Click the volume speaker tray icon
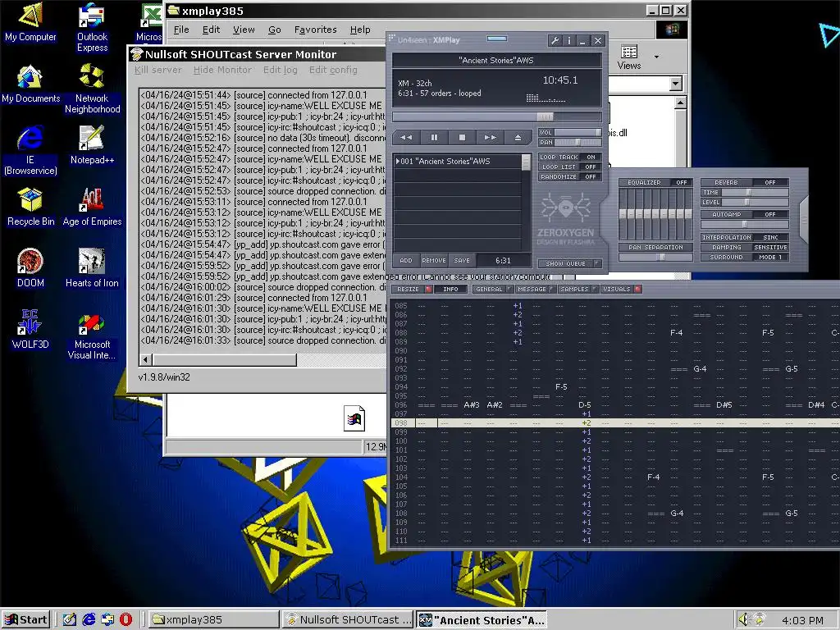This screenshot has height=630, width=840. click(x=743, y=619)
